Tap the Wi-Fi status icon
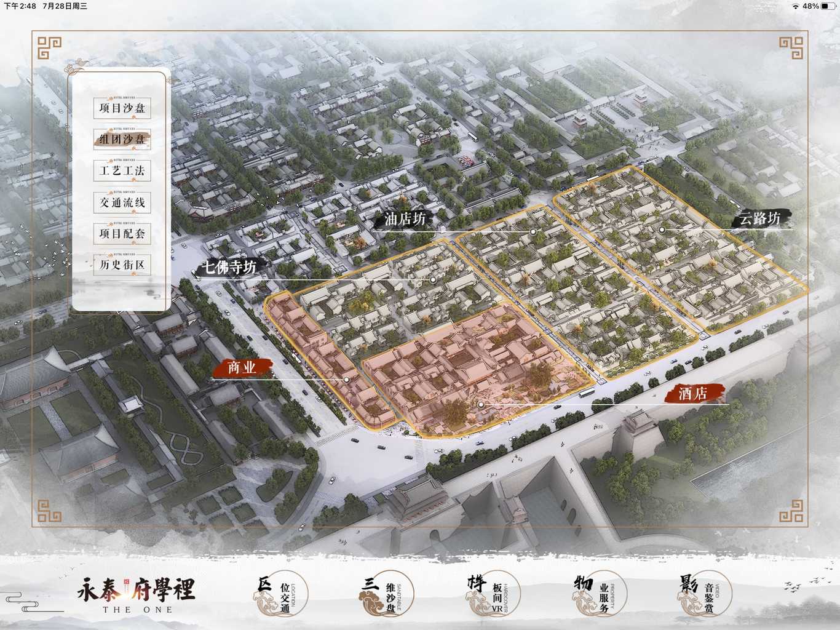Screen dimensions: 840x630 (796, 6)
